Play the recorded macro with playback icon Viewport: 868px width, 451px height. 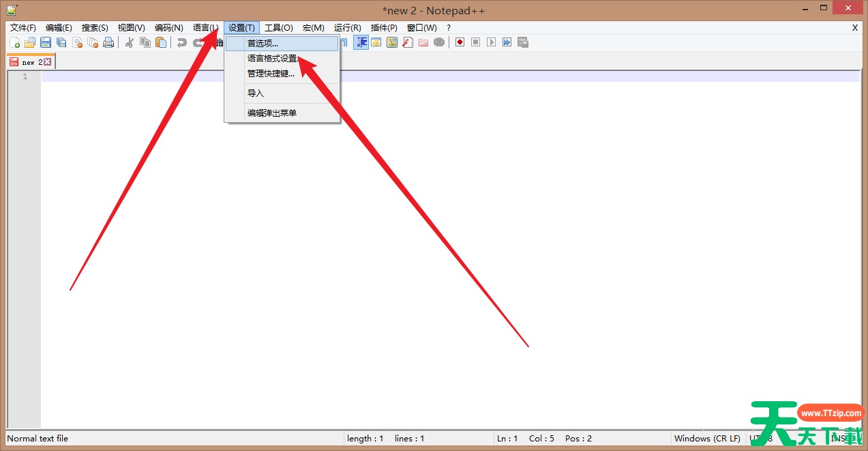(x=491, y=42)
